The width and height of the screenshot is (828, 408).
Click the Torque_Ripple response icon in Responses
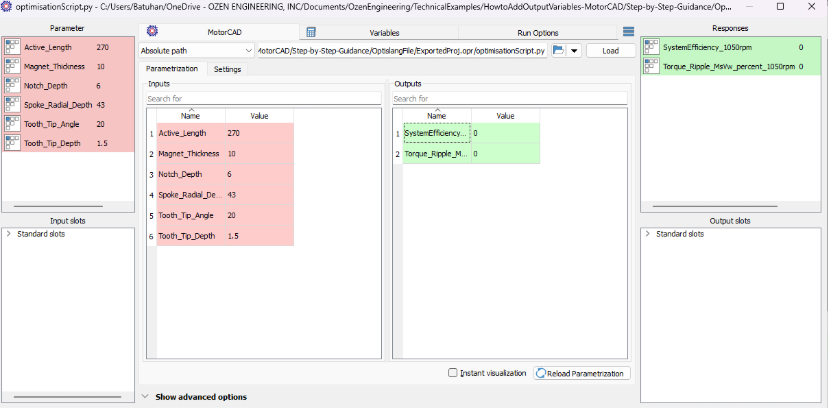click(x=651, y=67)
